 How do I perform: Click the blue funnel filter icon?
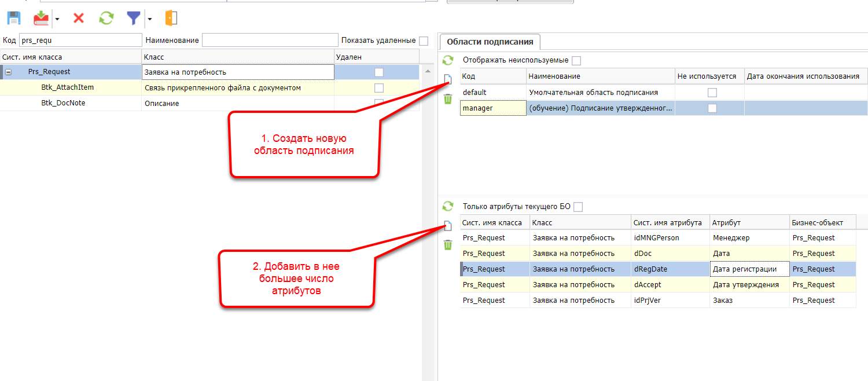click(134, 18)
